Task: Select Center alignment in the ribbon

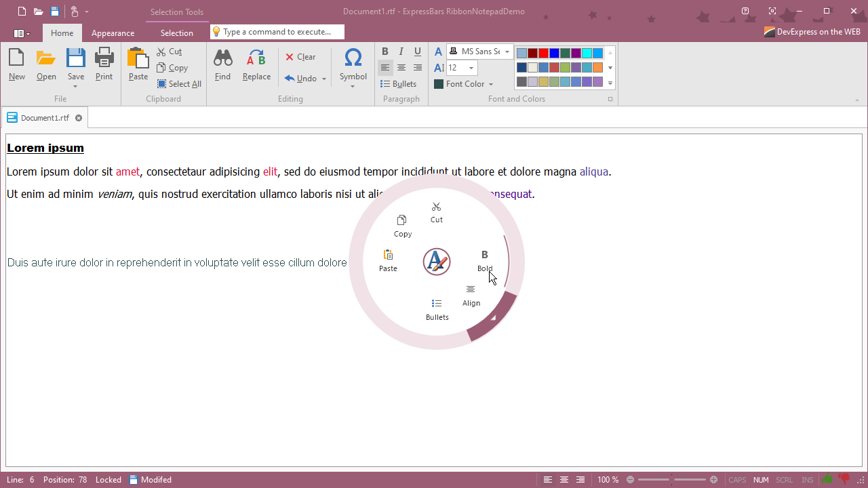Action: click(401, 68)
